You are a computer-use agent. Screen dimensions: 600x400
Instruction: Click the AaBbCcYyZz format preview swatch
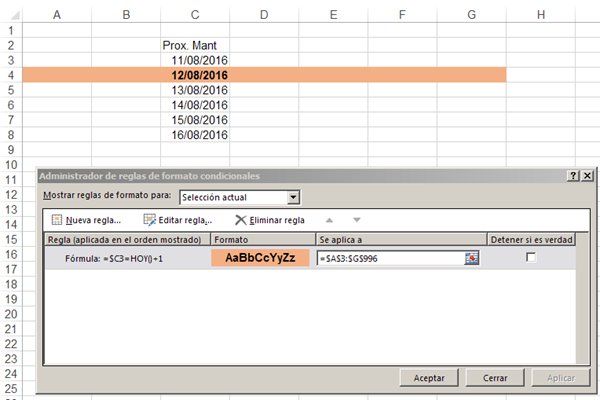click(260, 258)
